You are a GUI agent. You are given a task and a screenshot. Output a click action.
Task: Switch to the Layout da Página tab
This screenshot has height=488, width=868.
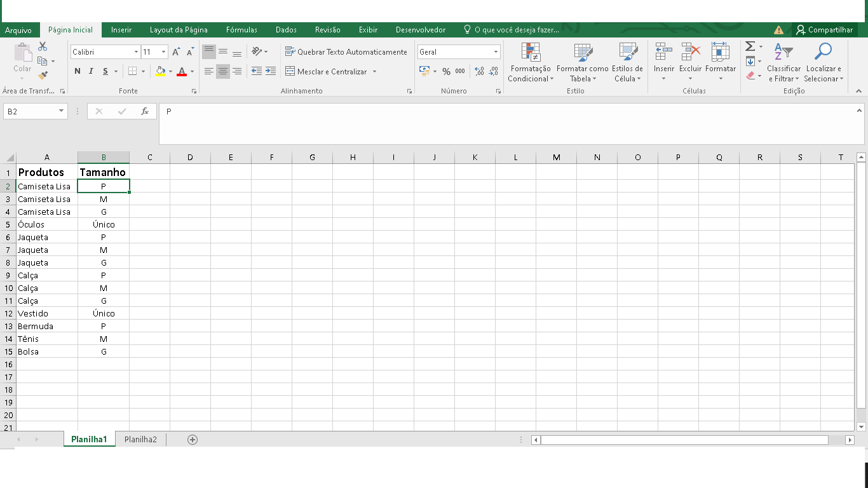[x=179, y=30]
